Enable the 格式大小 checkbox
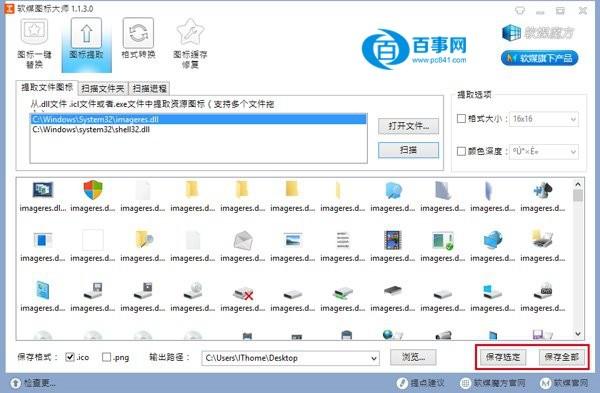Screen dimensions: 600x393 [461, 119]
